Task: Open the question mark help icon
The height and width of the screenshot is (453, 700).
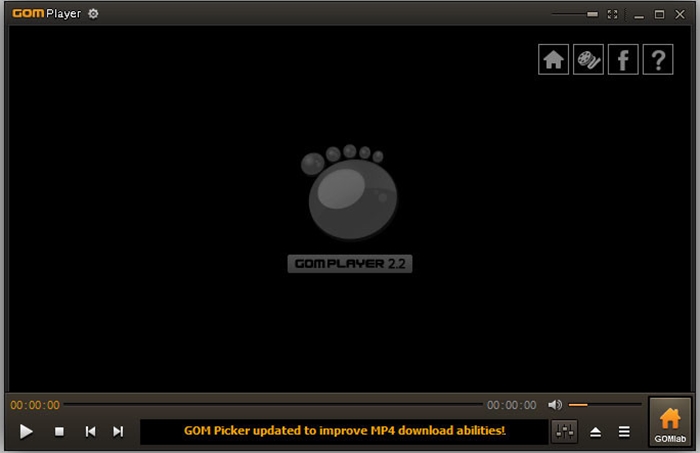Action: click(658, 59)
